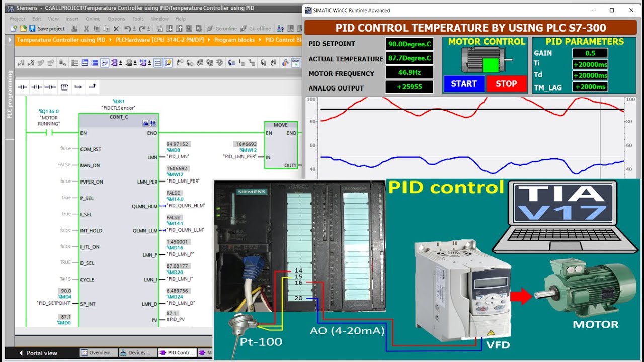Click the GAIN value 0.5 field
The width and height of the screenshot is (644, 362).
point(590,53)
